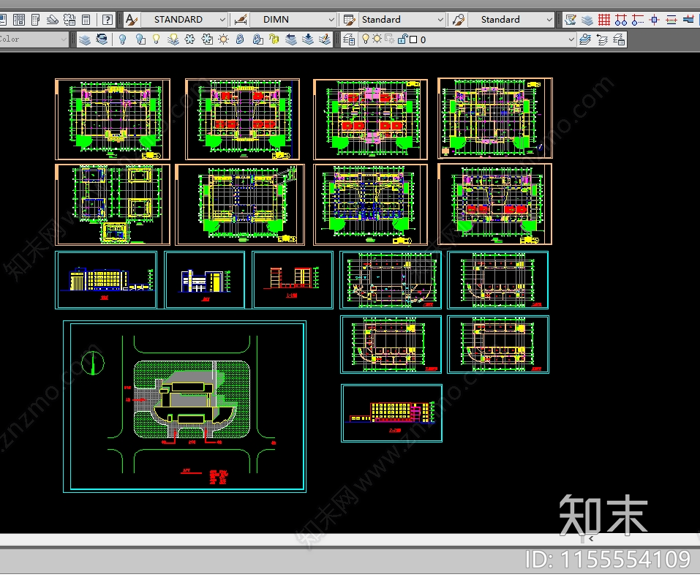Screen dimensions: 700x588
Task: Click the Thaw All Layers sun icon
Action: click(224, 39)
